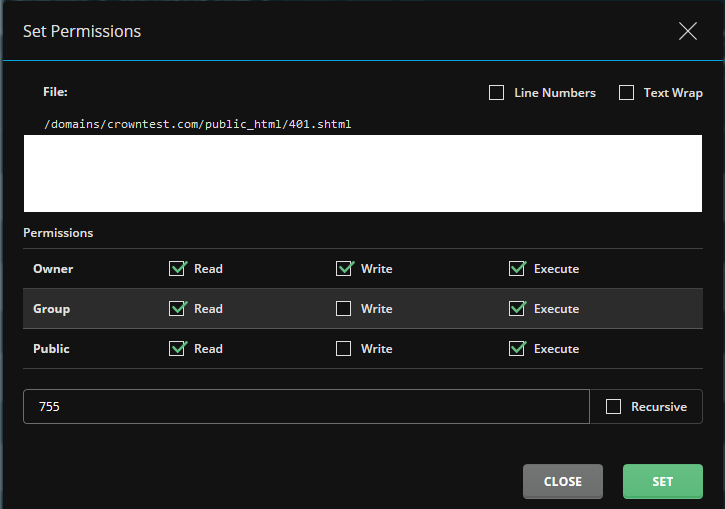Click the 401.shtml file path text

coord(197,124)
